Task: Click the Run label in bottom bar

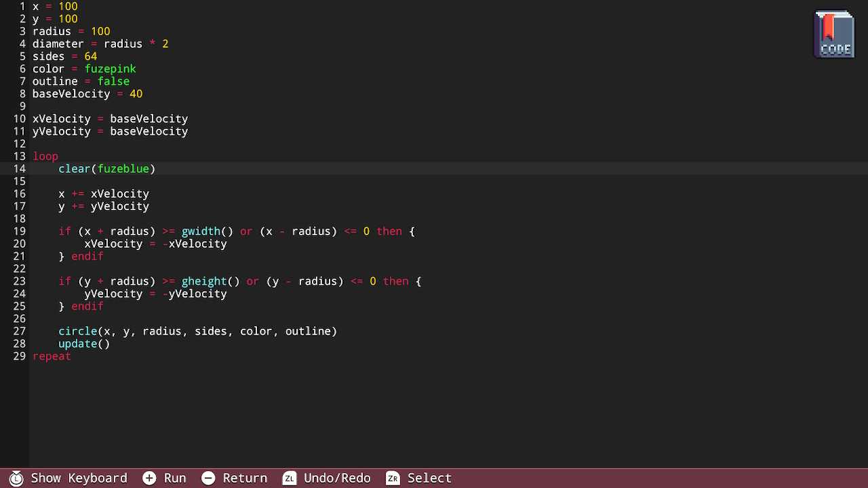Action: tap(174, 478)
